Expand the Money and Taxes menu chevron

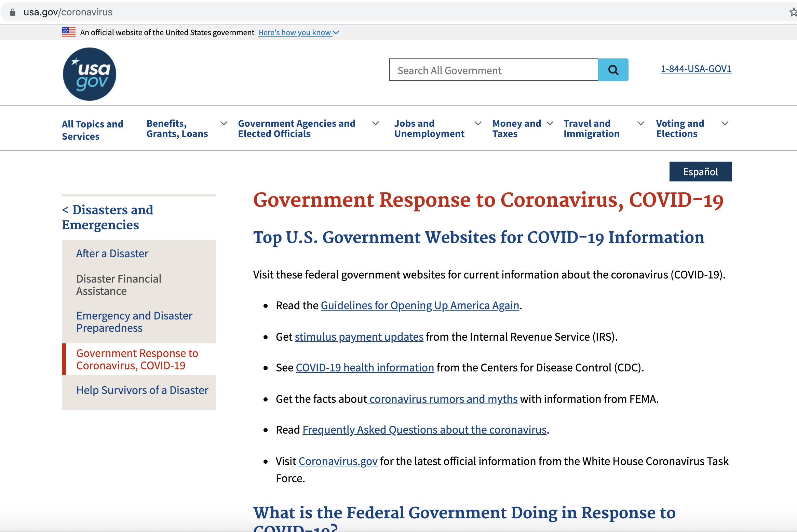[550, 123]
